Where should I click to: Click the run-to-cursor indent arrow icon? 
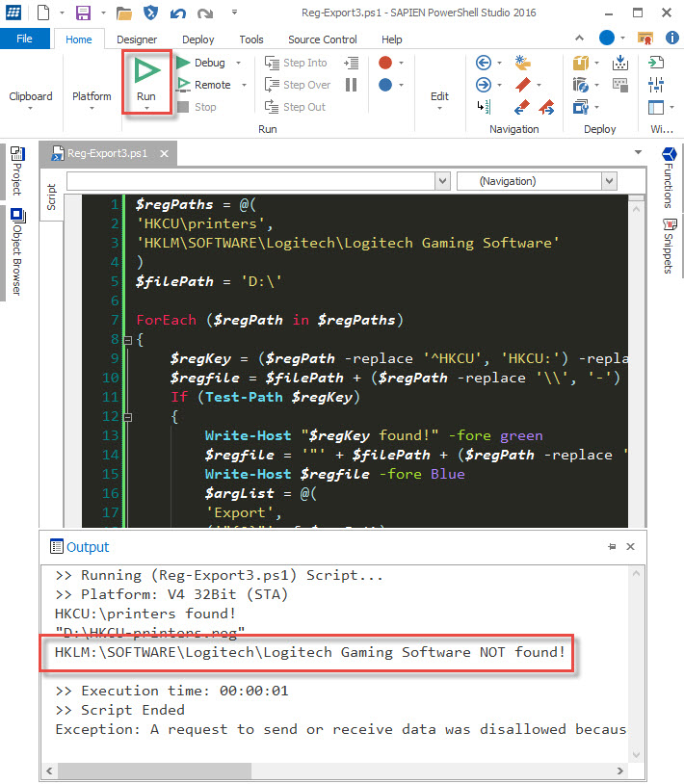coord(351,63)
